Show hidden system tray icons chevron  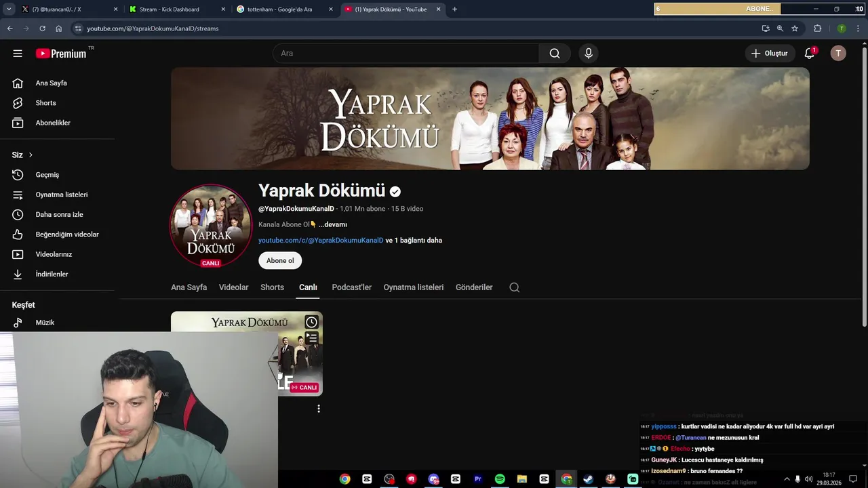point(787,479)
